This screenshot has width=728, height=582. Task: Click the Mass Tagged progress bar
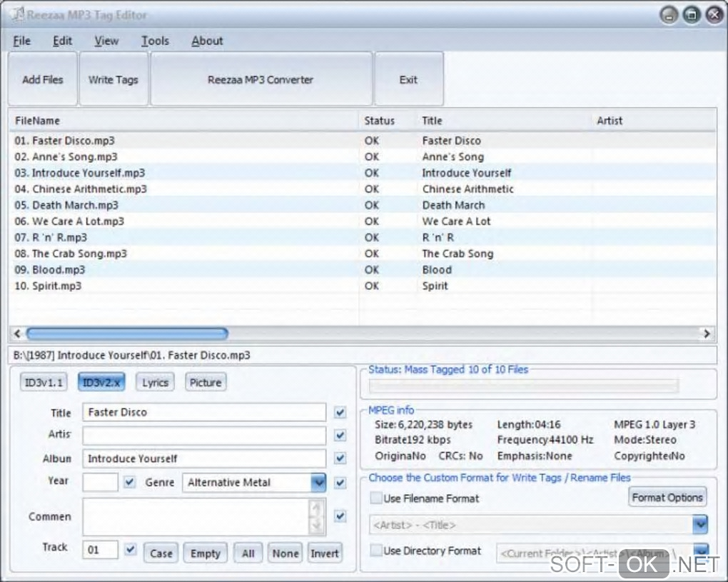point(524,386)
